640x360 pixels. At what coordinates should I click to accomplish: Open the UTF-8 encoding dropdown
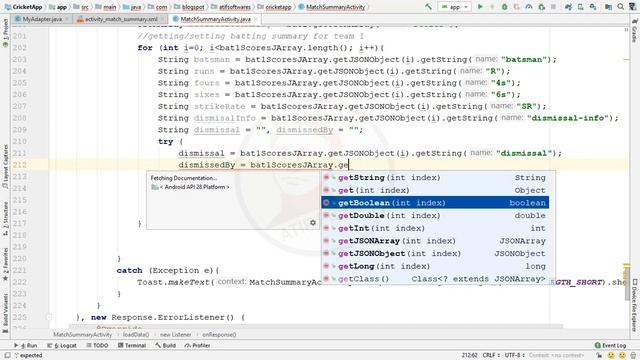(x=516, y=356)
